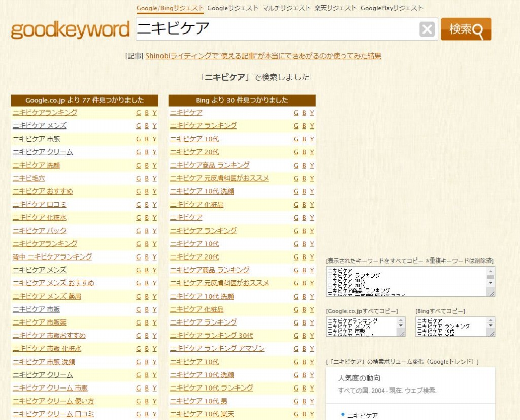Click the G icon beside ニキビケアランキング
Image resolution: width=520 pixels, height=420 pixels.
point(138,112)
